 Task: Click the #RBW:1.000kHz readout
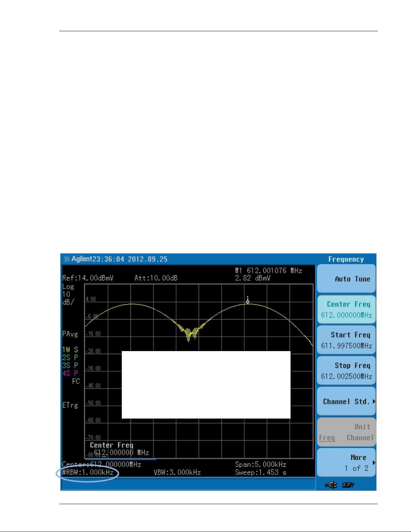88,472
